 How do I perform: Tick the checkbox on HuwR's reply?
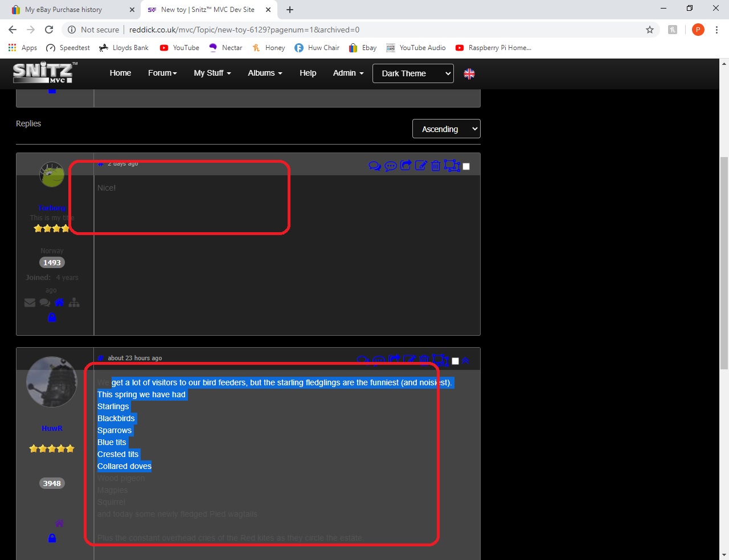click(455, 361)
